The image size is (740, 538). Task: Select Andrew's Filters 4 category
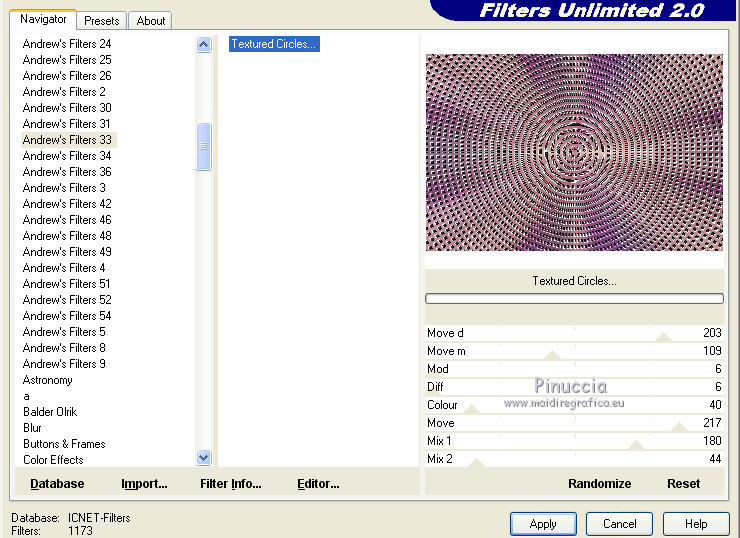click(64, 269)
